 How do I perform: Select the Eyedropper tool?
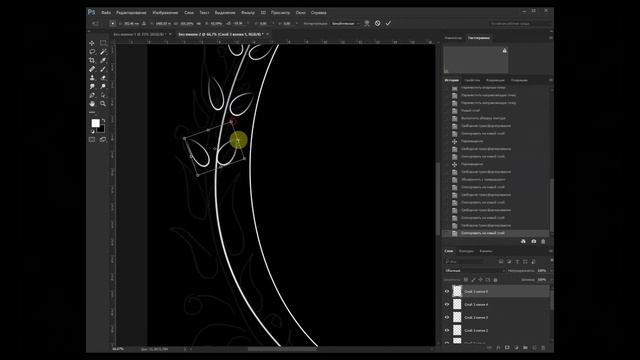(103, 60)
